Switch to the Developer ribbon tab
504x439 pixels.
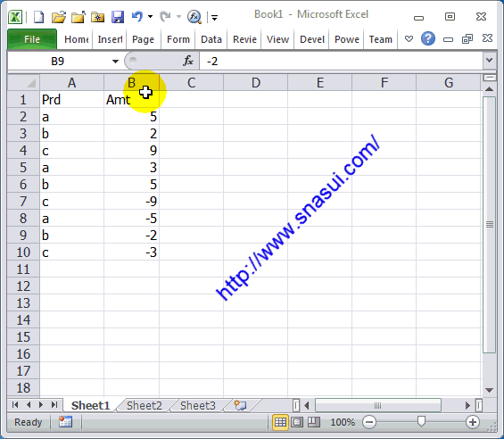coord(312,39)
